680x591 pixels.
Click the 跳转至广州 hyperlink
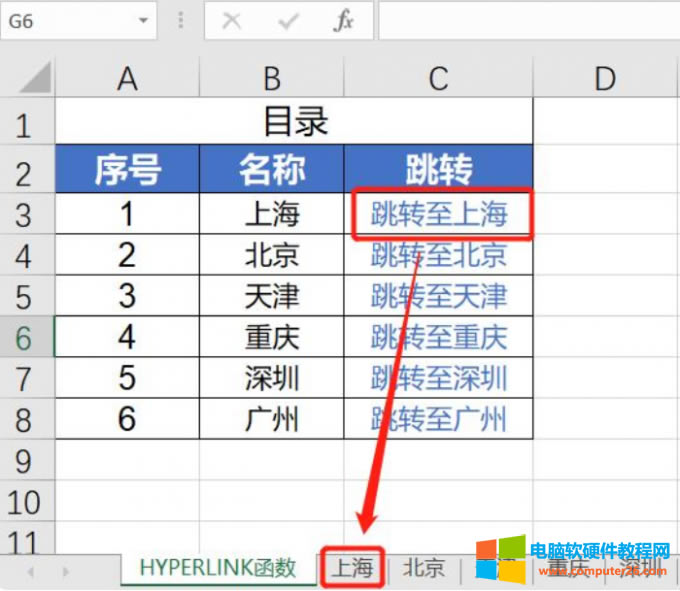pos(439,418)
